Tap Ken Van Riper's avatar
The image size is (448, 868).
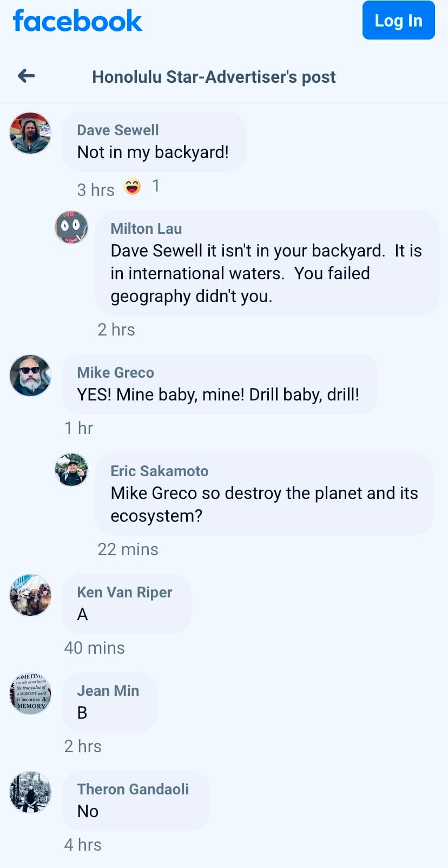point(30,595)
